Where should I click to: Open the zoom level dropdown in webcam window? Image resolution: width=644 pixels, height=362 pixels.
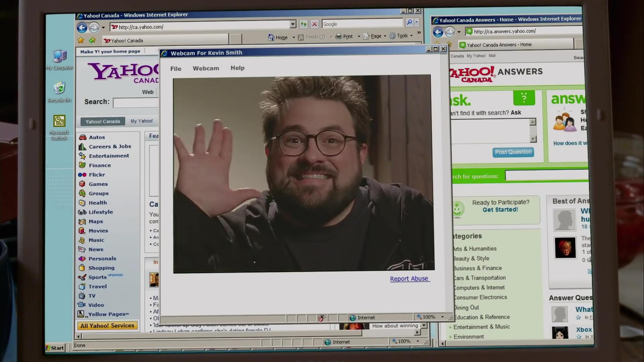(x=442, y=317)
